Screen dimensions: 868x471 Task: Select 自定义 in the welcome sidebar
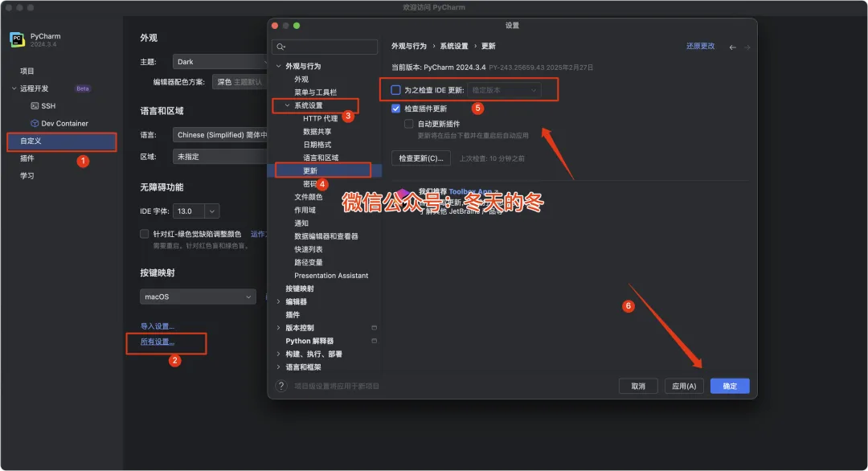[61, 141]
